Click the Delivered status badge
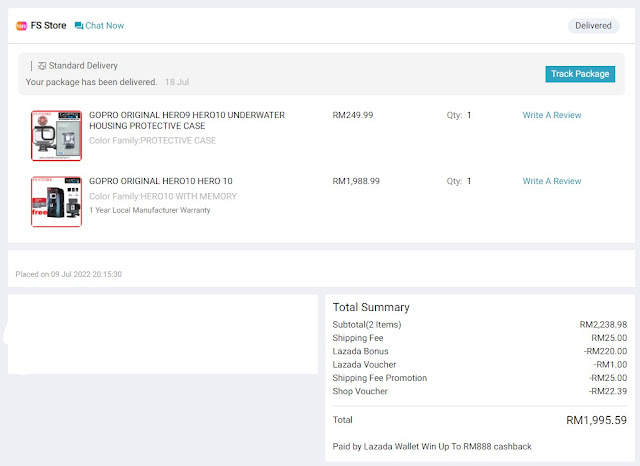The height and width of the screenshot is (466, 640). click(x=593, y=26)
